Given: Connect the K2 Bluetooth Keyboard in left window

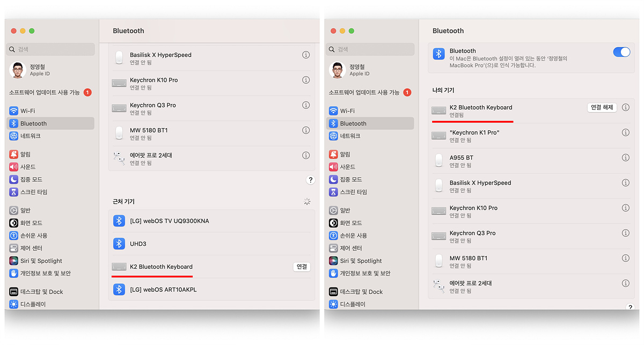Looking at the screenshot, I should (x=302, y=267).
